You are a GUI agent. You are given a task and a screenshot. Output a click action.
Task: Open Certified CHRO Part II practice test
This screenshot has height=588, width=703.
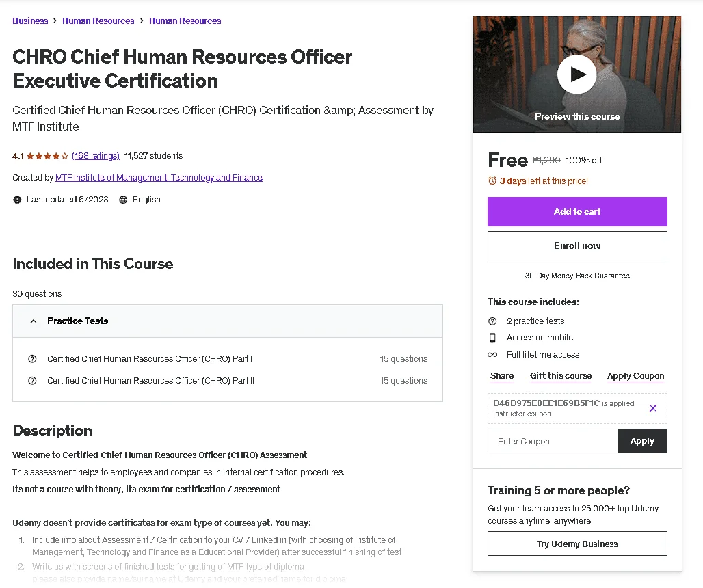click(x=150, y=381)
